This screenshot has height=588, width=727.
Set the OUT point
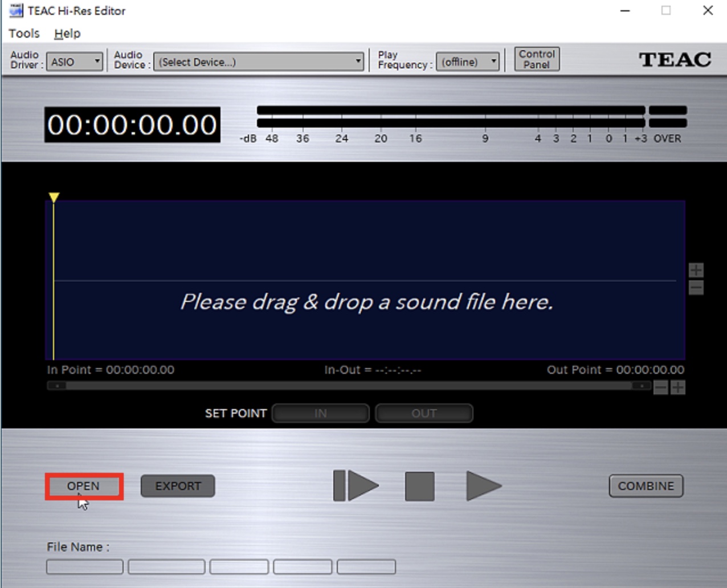pos(424,413)
